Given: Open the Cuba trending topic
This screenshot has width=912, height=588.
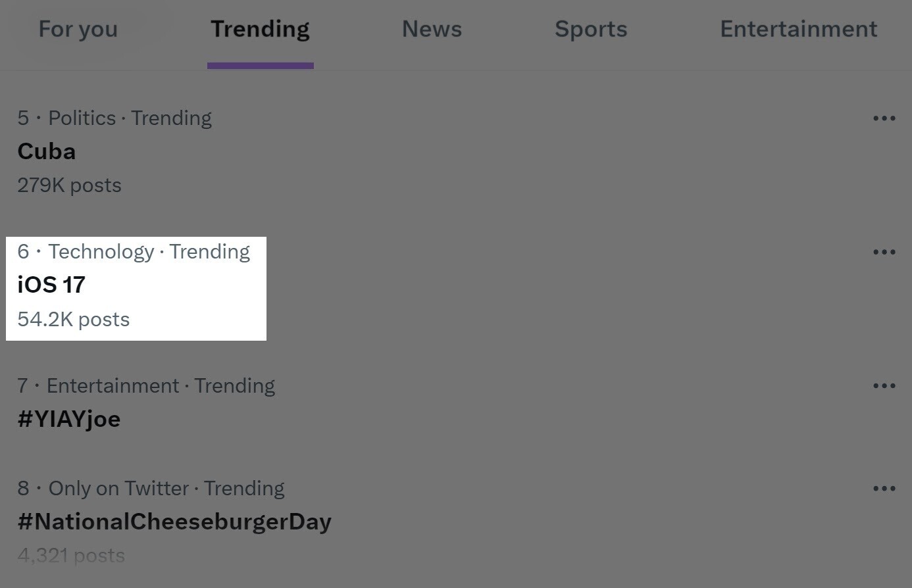Looking at the screenshot, I should tap(46, 151).
